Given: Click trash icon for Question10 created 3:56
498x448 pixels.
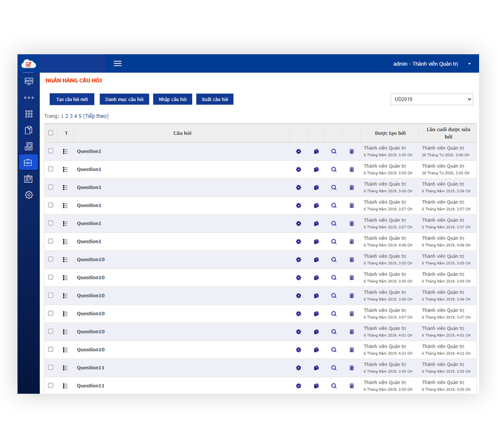Looking at the screenshot, I should coord(352,296).
